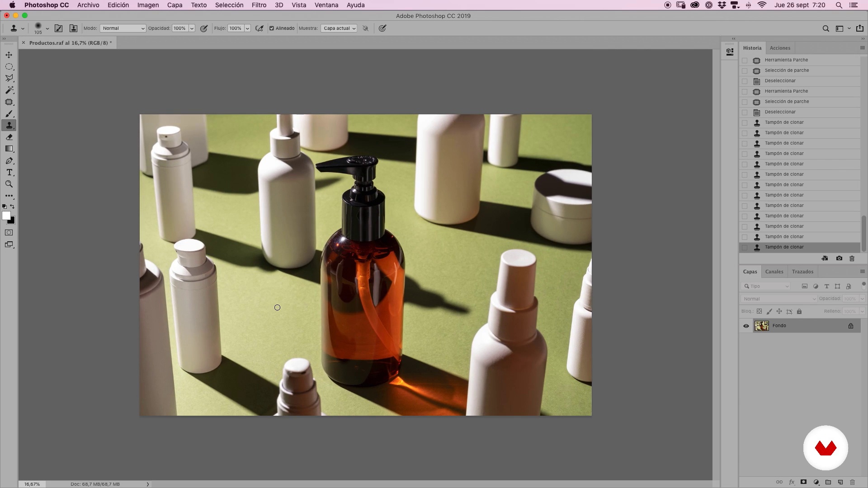Select last Tampón de clonar history state

point(800,247)
